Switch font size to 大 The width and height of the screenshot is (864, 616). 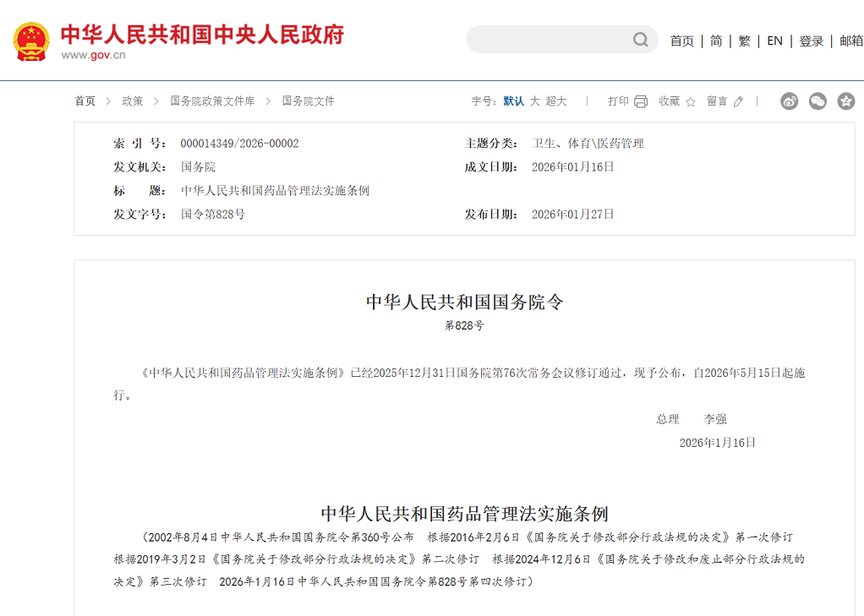534,101
